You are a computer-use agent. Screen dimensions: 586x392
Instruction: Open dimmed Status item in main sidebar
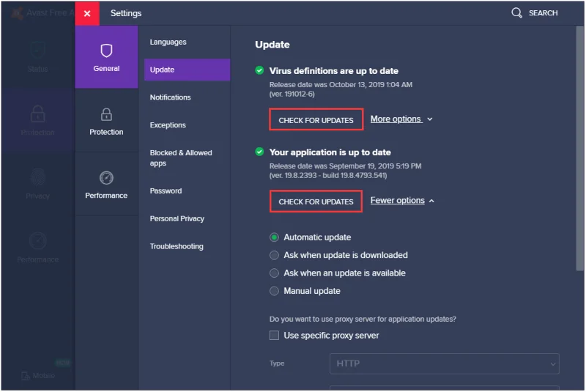pyautogui.click(x=38, y=58)
